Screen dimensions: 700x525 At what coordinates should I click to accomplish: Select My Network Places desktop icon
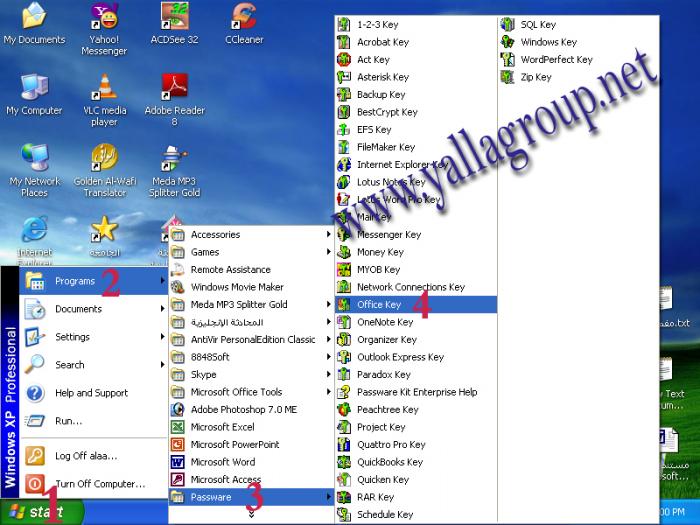[x=34, y=170]
